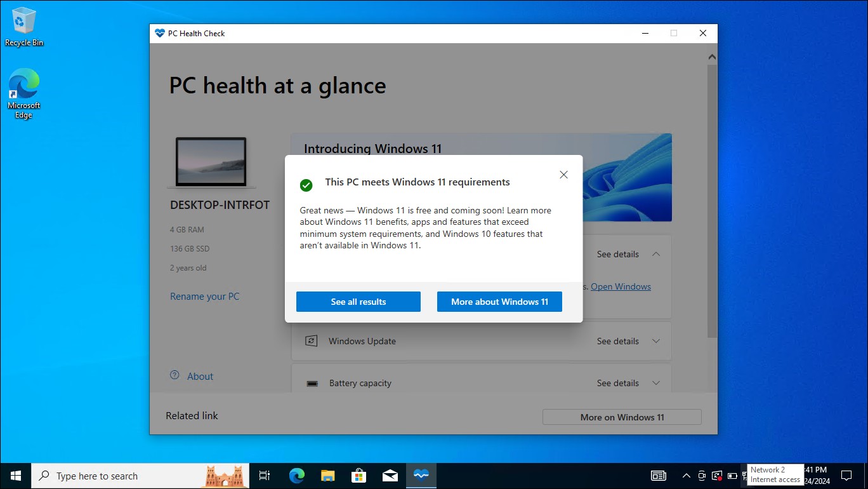Click the network tray icon
The width and height of the screenshot is (868, 489).
[x=745, y=476]
